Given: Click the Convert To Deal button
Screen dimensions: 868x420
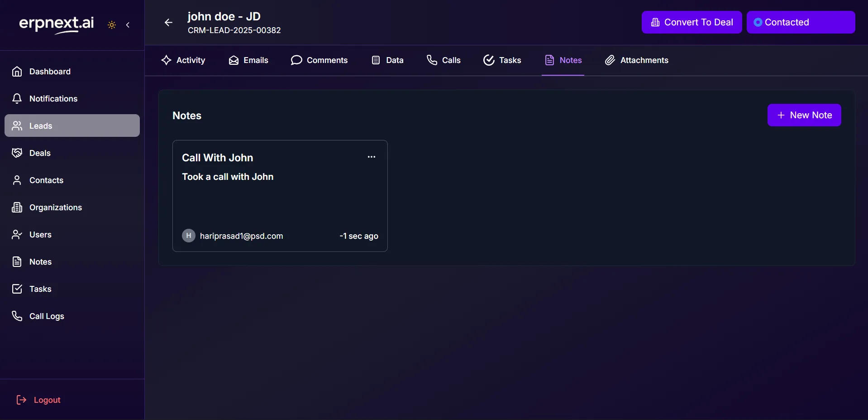Looking at the screenshot, I should [691, 22].
